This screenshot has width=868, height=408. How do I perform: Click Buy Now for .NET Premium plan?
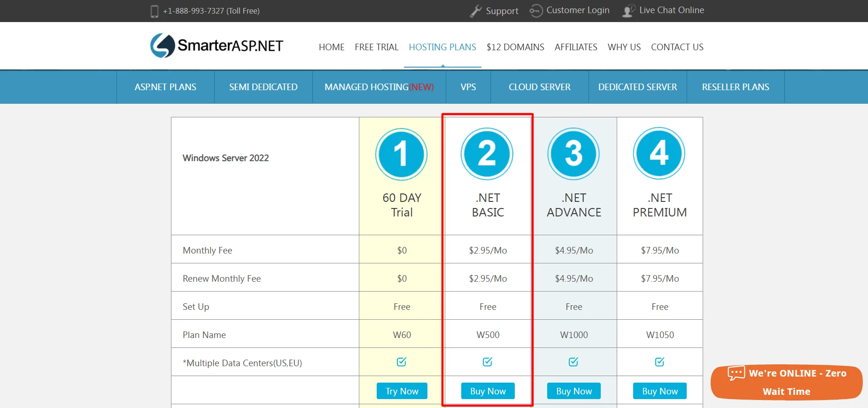pyautogui.click(x=660, y=391)
